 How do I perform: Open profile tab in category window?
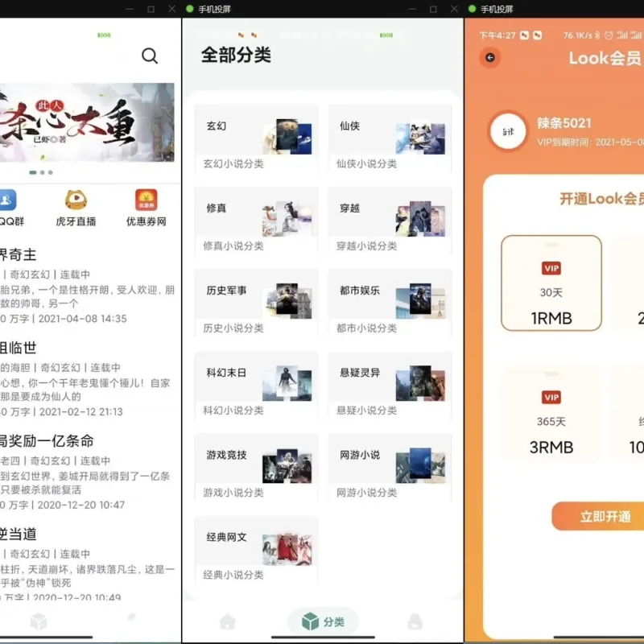(415, 621)
